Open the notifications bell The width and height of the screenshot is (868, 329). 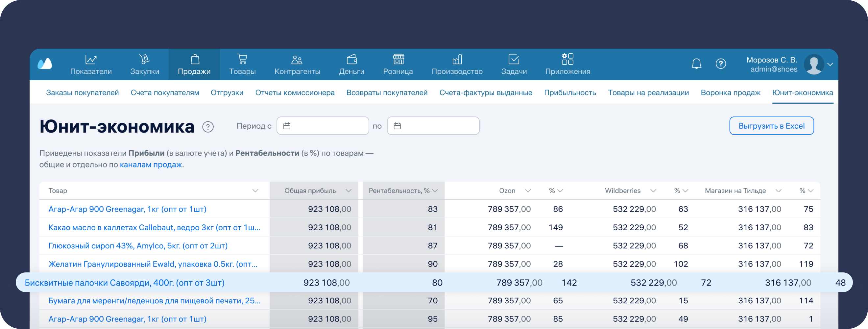696,64
